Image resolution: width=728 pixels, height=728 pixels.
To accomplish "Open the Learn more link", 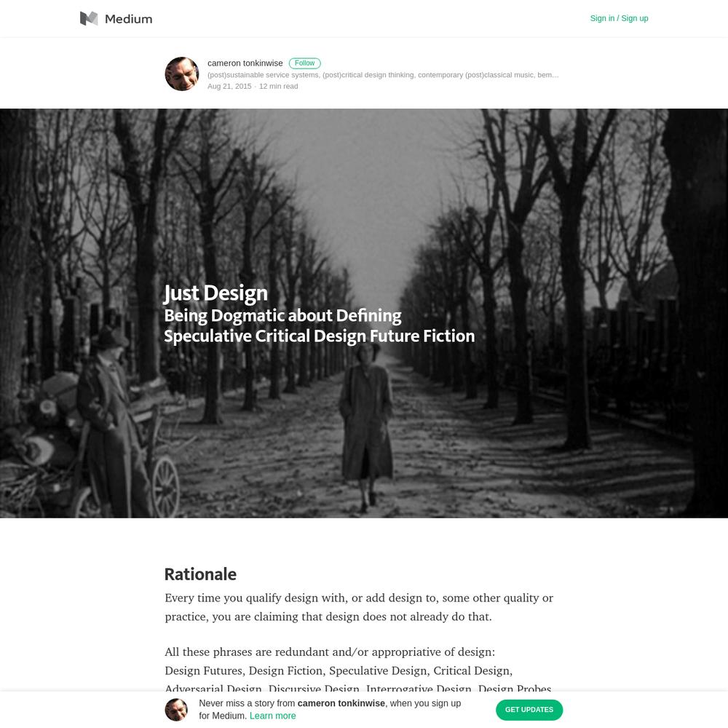I will [x=272, y=716].
